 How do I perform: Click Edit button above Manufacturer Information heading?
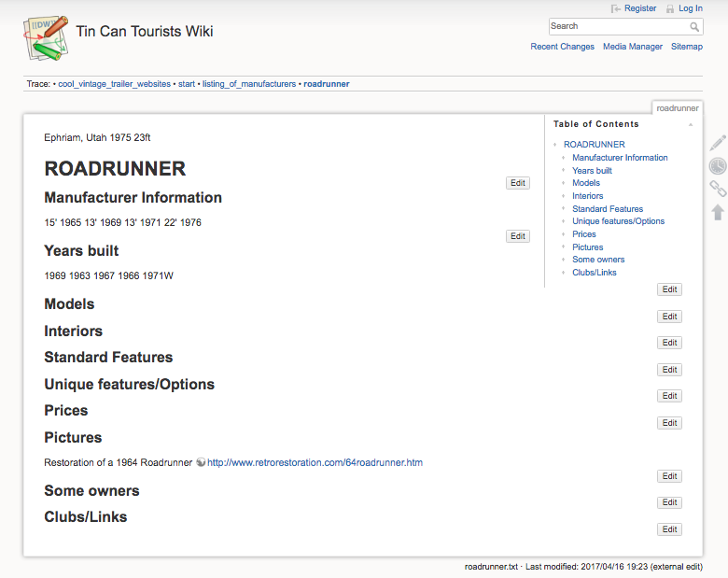click(518, 183)
